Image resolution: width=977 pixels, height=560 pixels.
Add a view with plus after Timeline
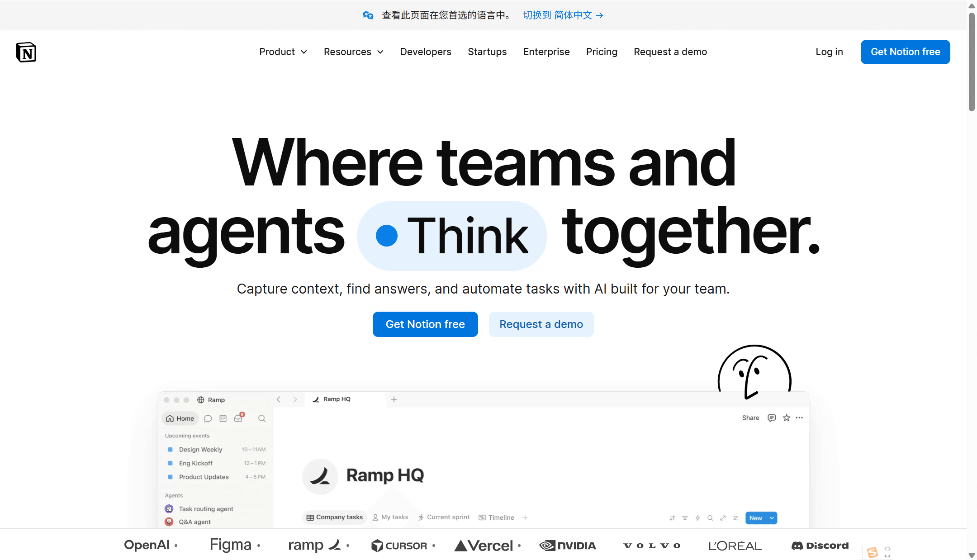click(x=525, y=517)
